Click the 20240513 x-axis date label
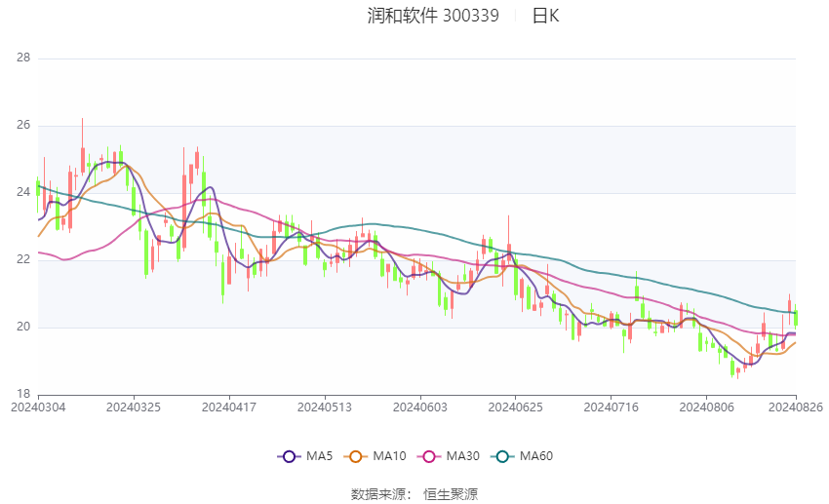 325,407
